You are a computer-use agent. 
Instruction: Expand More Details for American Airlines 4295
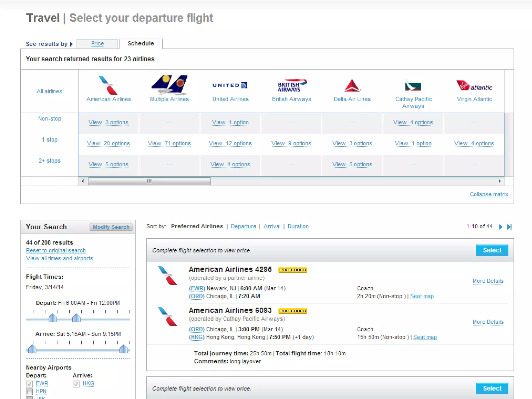coord(488,281)
